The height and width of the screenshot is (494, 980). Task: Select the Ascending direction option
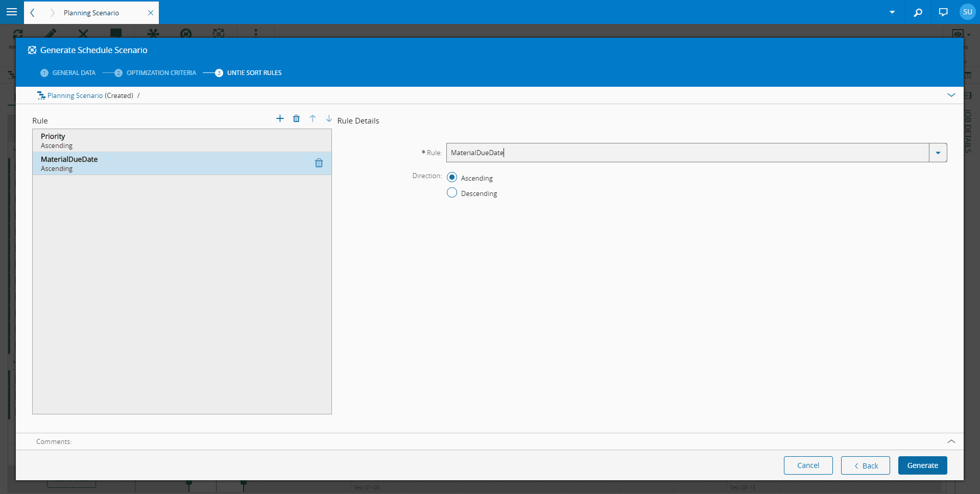pos(452,178)
